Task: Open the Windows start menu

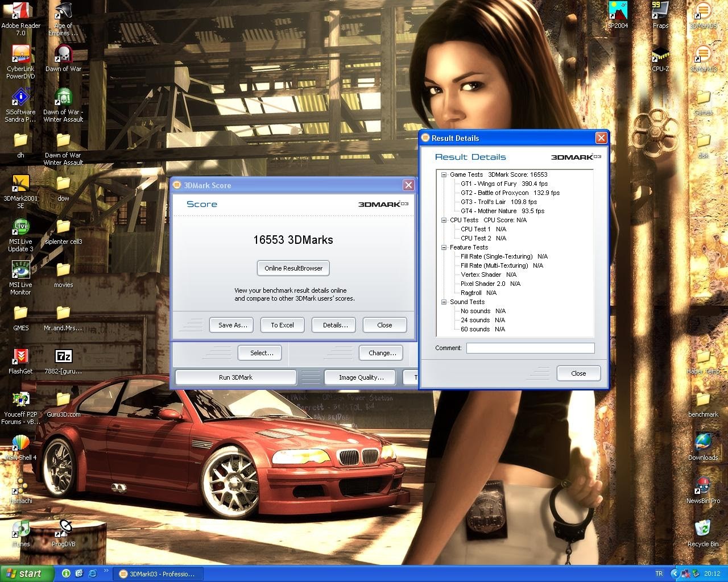Action: pos(27,573)
